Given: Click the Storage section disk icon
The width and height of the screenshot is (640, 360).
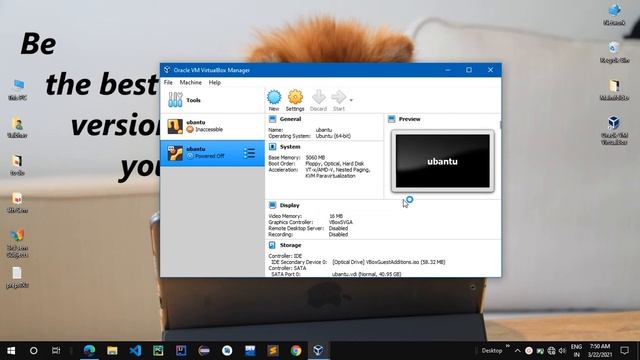Looking at the screenshot, I should click(273, 245).
